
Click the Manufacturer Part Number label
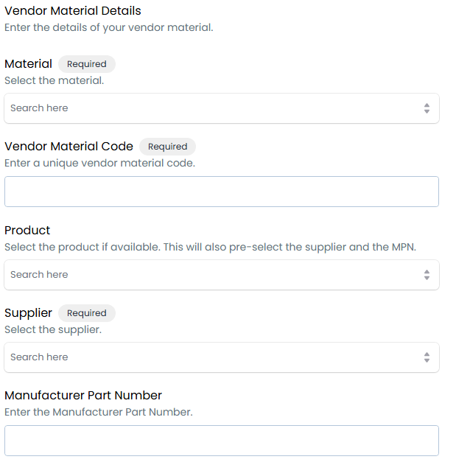83,395
